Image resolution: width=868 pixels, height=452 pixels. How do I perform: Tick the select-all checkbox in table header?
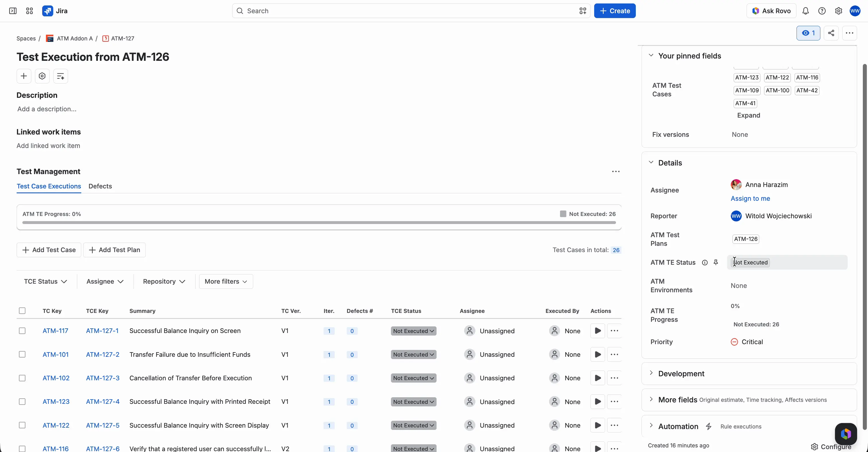click(22, 311)
